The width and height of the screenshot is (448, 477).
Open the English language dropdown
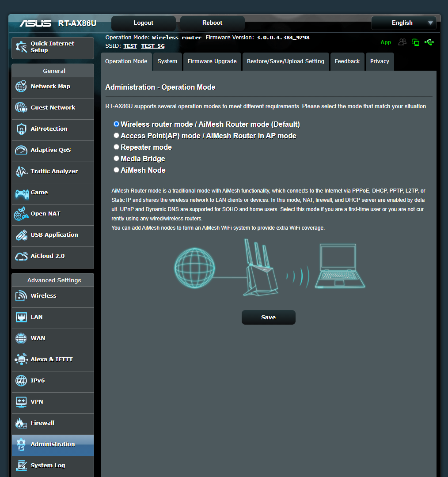coord(403,23)
